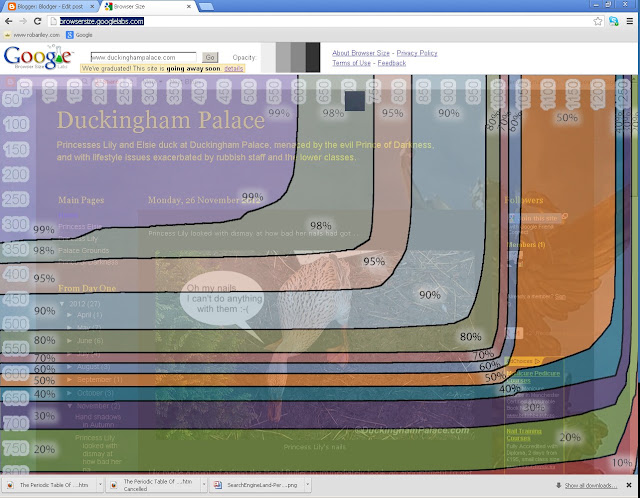The height and width of the screenshot is (498, 640).
Task: Open dropdown arrow of SearchEngineLand png download
Action: pyautogui.click(x=308, y=485)
